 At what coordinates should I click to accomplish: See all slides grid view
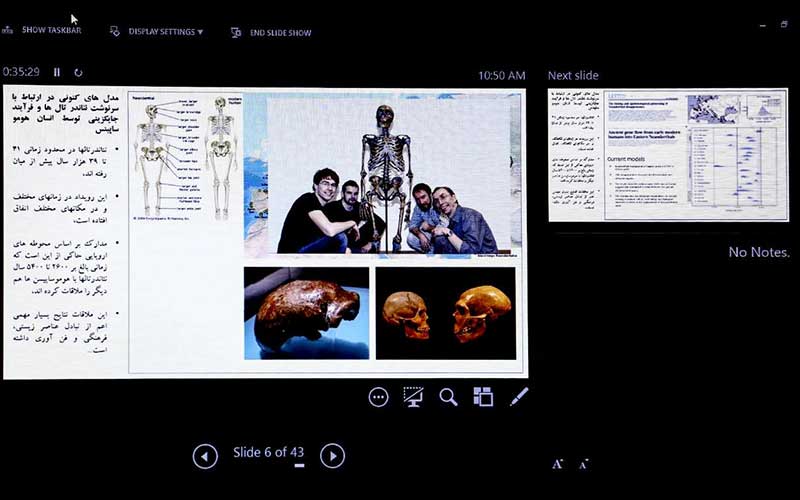pyautogui.click(x=483, y=397)
